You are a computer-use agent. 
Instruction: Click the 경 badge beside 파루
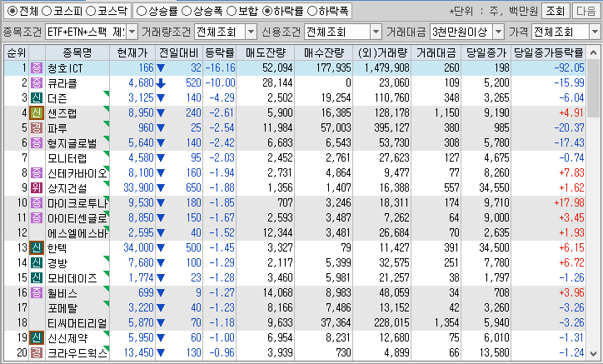coord(37,128)
